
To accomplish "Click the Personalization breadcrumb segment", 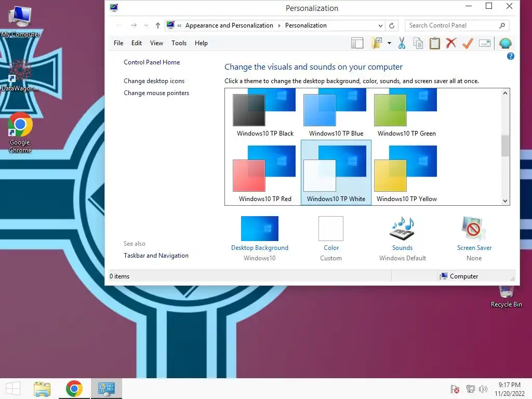I will coord(305,25).
